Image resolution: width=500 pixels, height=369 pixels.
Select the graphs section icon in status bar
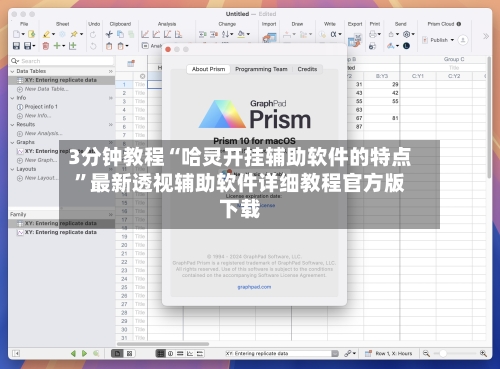coord(190,353)
